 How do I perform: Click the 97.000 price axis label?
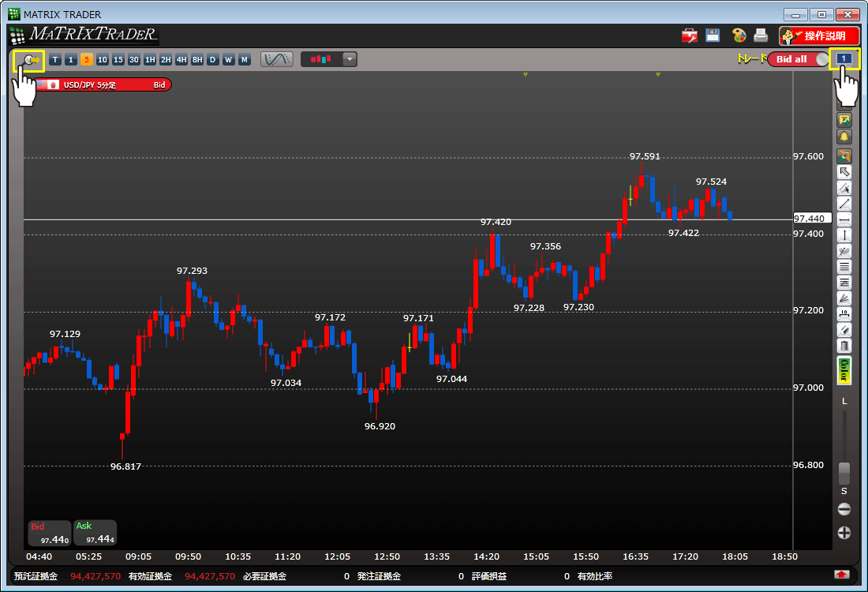pyautogui.click(x=808, y=388)
